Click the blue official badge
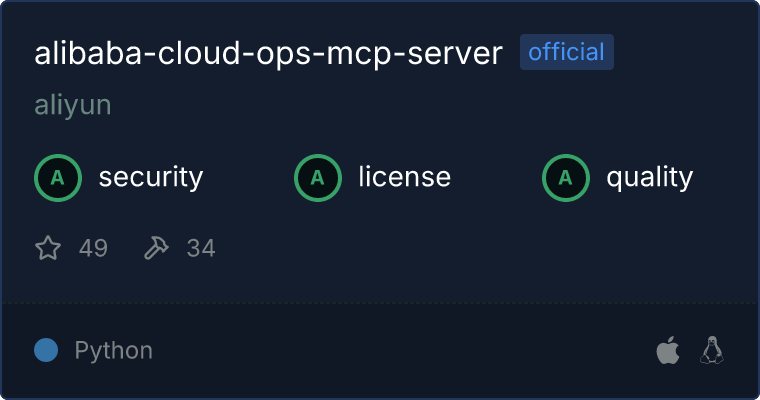Viewport: 760px width, 400px height. 567,52
